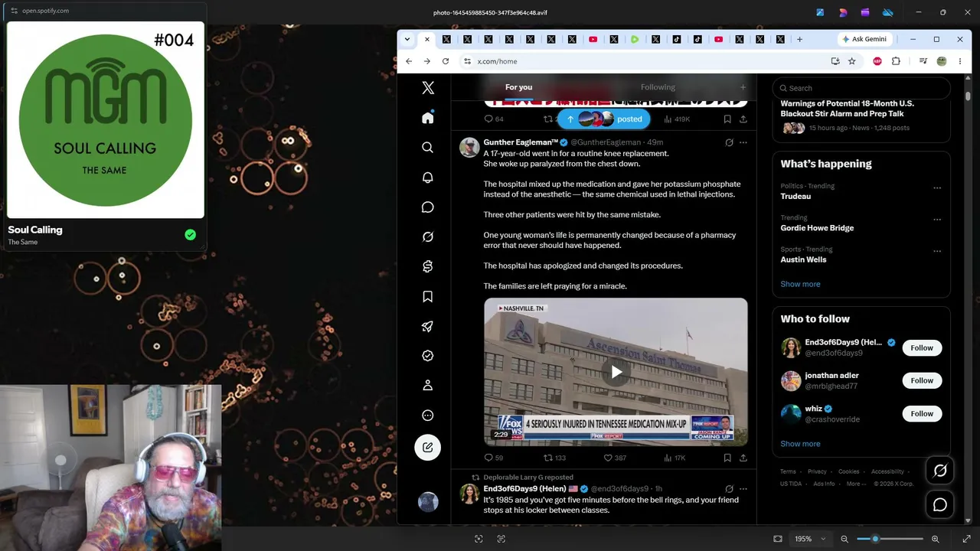Open Grok icon in X sidebar
This screenshot has height=551, width=980.
428,237
